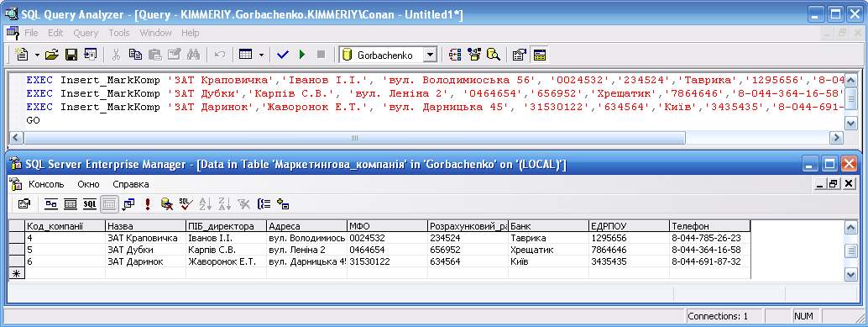Click the Object Search magnifier icon
The width and height of the screenshot is (868, 327).
(x=494, y=55)
